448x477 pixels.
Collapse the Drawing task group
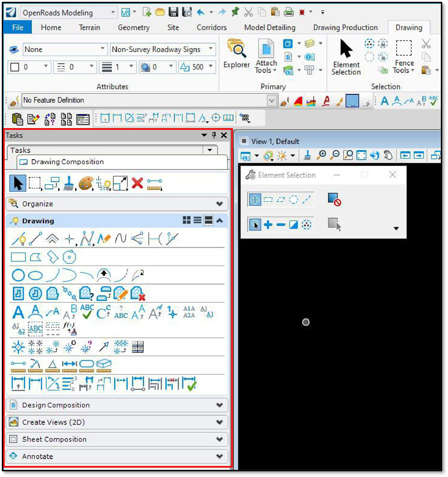[220, 221]
